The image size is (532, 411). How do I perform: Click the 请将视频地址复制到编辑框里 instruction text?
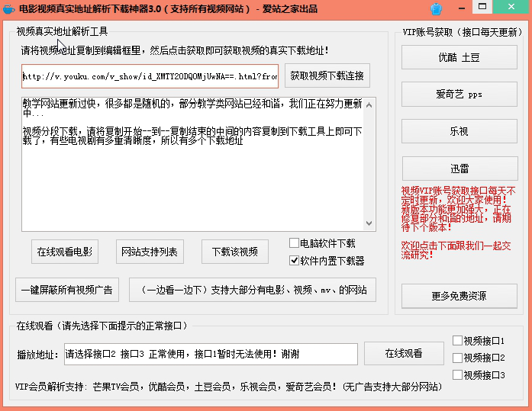tap(174, 50)
